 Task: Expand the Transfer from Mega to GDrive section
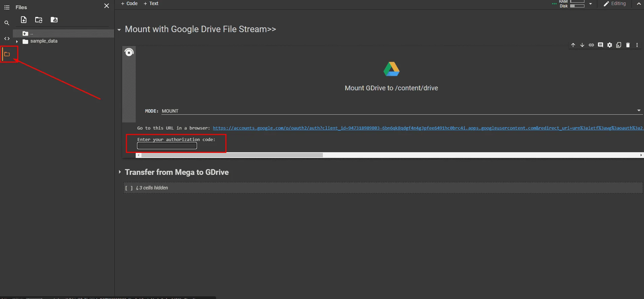[120, 172]
